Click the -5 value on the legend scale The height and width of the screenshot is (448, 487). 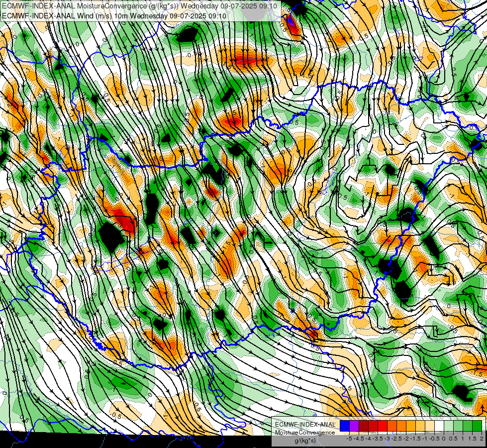(349, 439)
